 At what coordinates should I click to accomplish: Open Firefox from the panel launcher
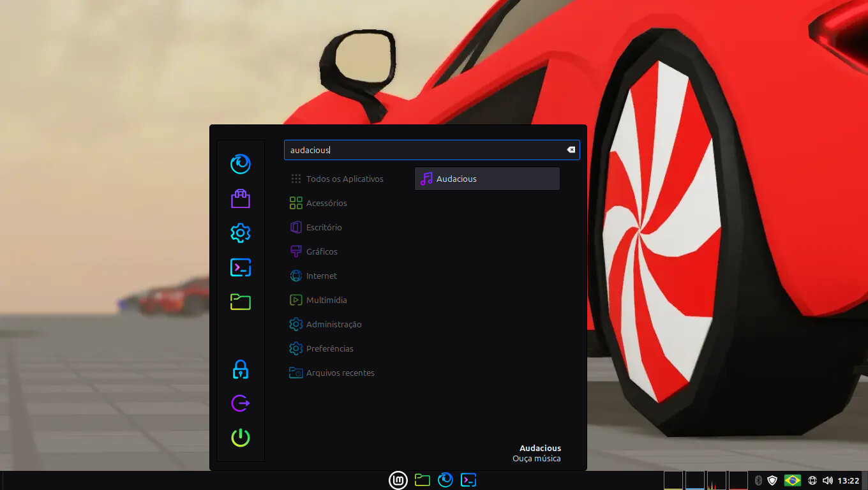click(445, 480)
